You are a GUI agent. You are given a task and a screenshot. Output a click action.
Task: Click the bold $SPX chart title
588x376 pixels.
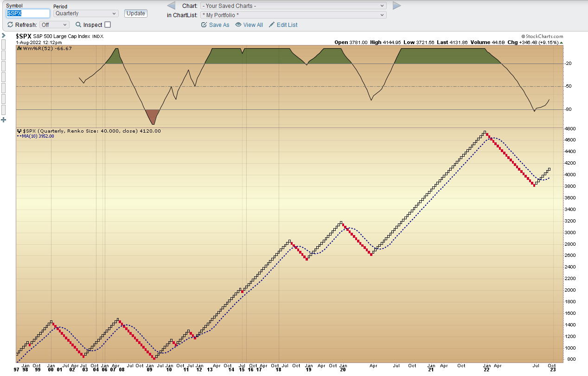(x=24, y=36)
